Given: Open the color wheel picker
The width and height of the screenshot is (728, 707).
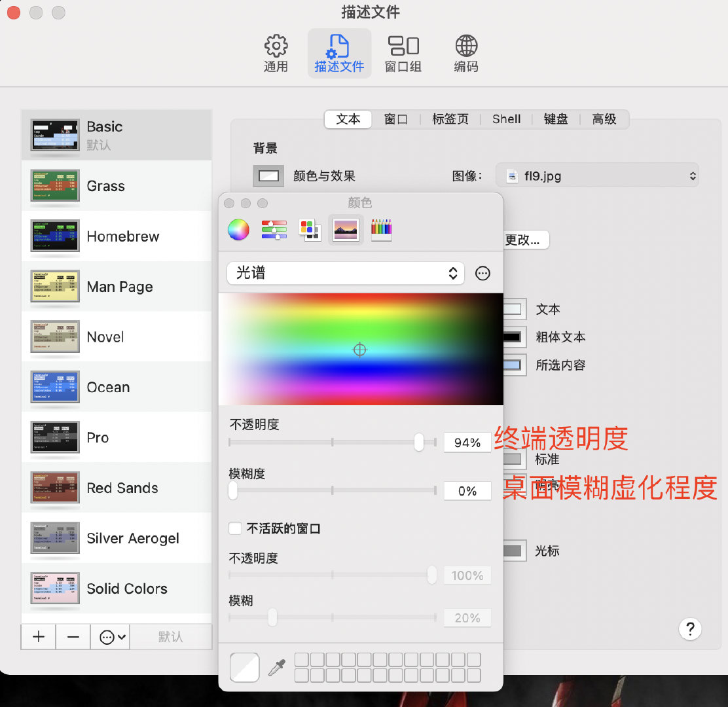Looking at the screenshot, I should (x=238, y=230).
